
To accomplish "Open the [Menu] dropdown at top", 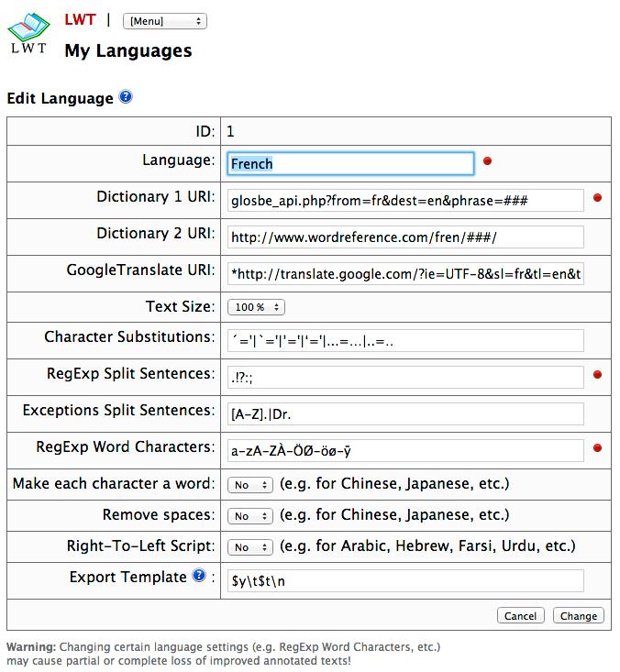I will pos(164,20).
